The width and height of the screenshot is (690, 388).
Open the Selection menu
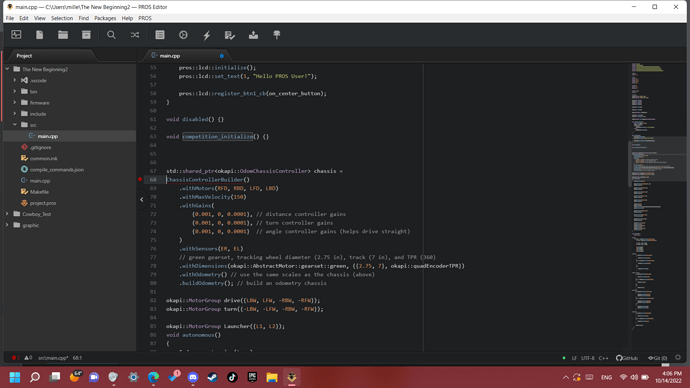62,18
